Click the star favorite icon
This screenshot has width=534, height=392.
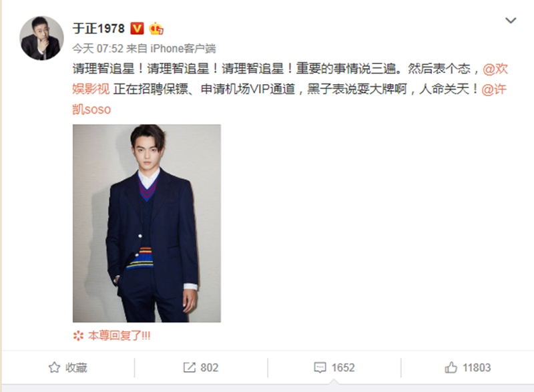(54, 367)
